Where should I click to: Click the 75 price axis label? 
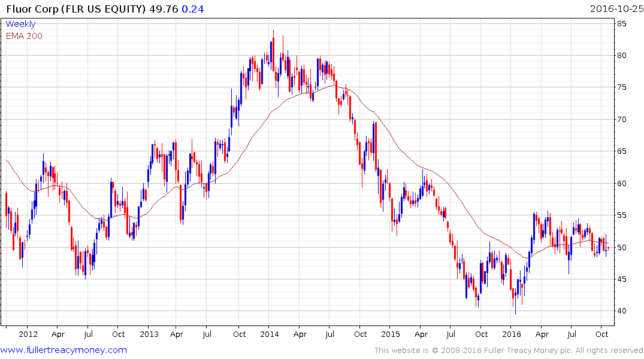tap(622, 87)
